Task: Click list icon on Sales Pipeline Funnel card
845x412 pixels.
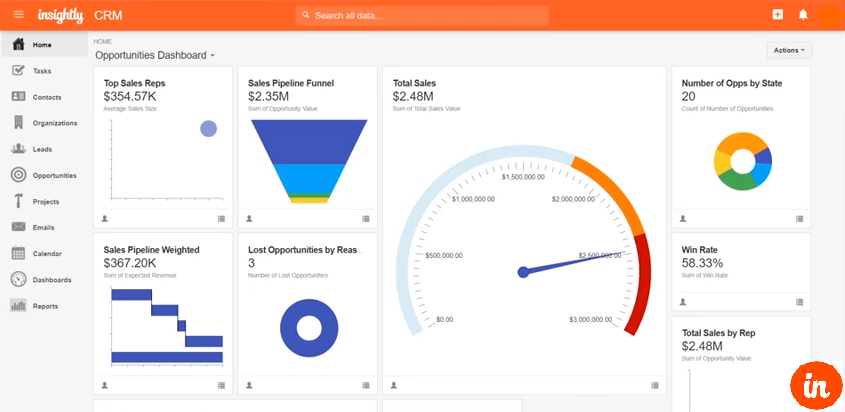Action: [366, 218]
